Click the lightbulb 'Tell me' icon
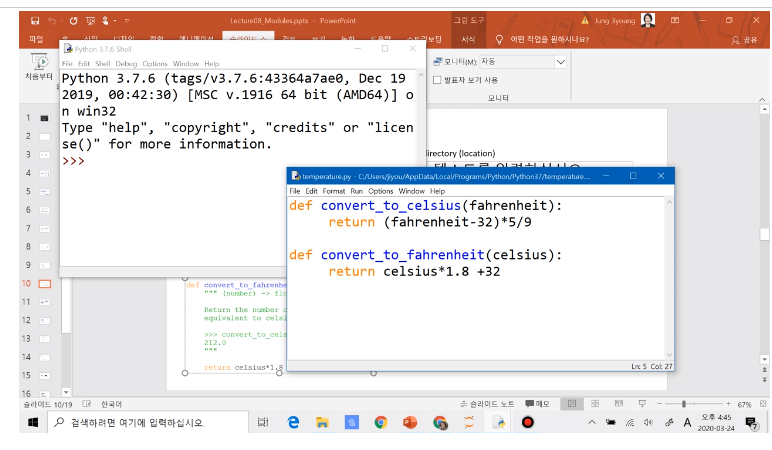772x450 pixels. 499,39
